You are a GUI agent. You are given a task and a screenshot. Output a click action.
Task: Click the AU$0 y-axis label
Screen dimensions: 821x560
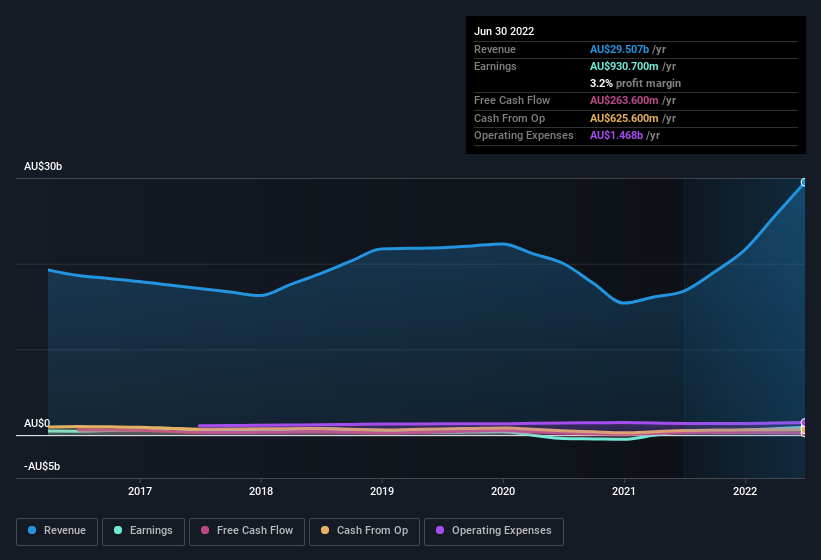pos(37,423)
